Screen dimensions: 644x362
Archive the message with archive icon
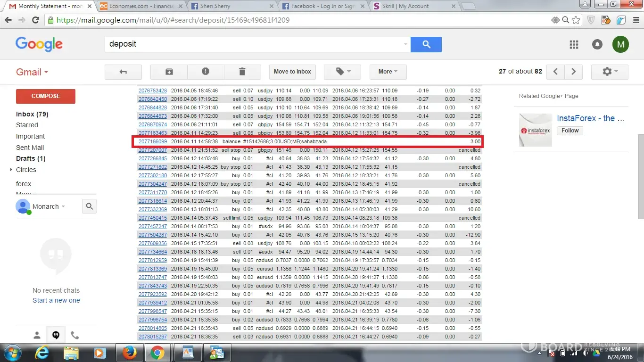tap(169, 72)
